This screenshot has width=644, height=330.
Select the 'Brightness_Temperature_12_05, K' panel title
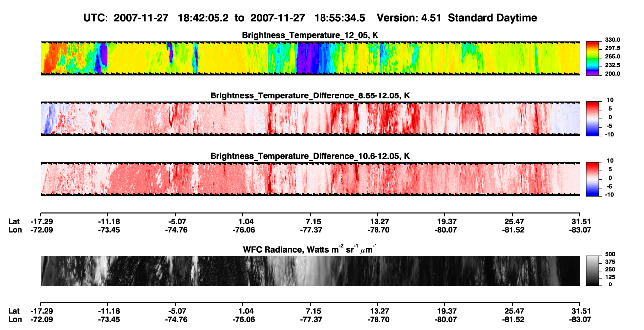pos(310,35)
